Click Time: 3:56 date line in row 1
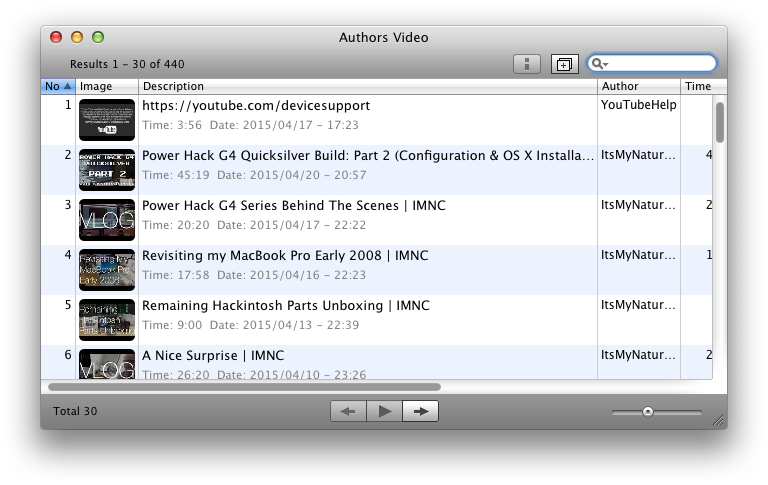This screenshot has height=485, width=768. point(250,125)
